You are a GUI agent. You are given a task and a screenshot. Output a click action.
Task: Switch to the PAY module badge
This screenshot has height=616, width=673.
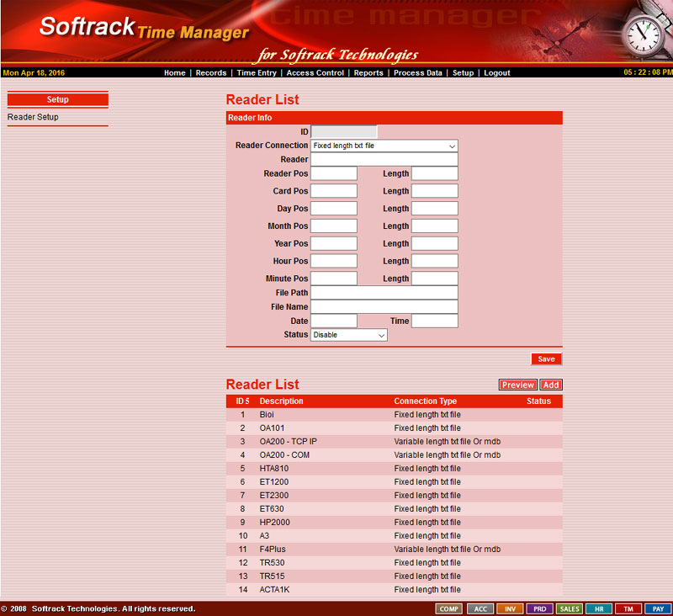[658, 608]
